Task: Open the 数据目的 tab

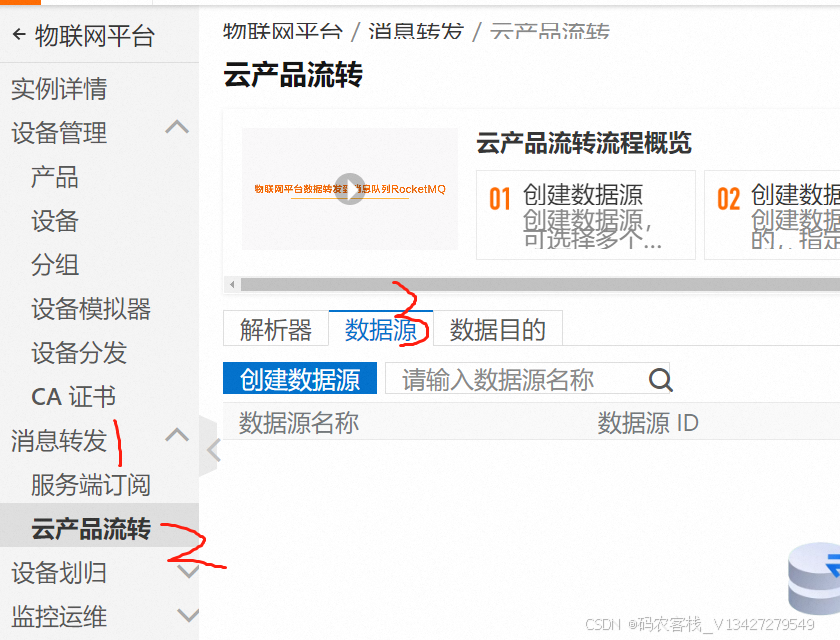Action: click(498, 329)
